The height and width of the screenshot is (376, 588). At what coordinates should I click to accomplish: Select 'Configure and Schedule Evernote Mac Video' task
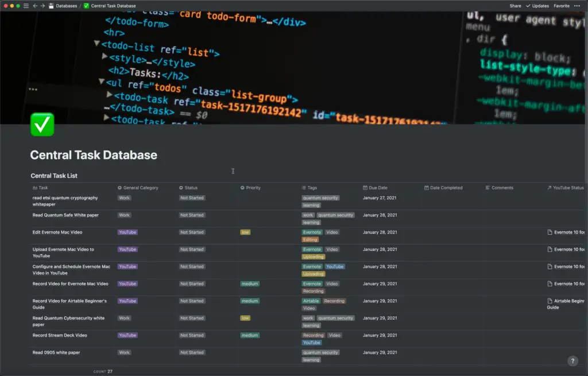(71, 270)
